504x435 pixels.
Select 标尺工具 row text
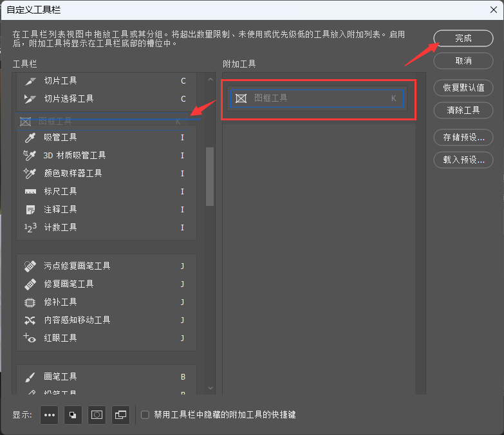[x=61, y=192]
